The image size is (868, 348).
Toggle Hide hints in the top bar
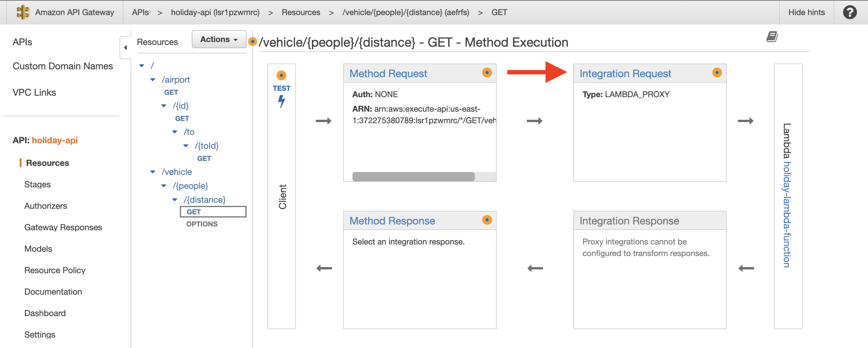(x=806, y=12)
